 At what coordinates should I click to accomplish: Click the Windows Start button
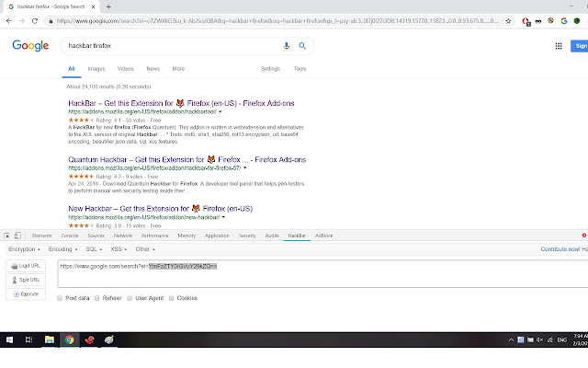pos(9,339)
